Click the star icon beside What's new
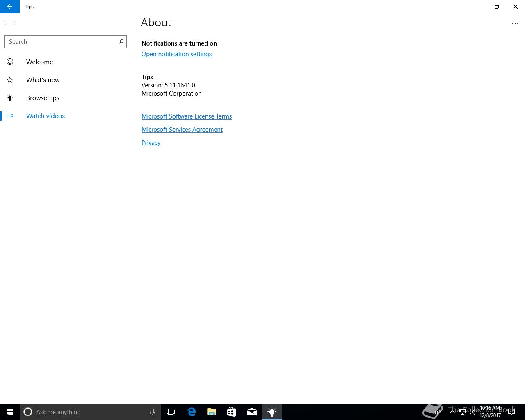Screen dimensions: 525x420 [x=10, y=80]
